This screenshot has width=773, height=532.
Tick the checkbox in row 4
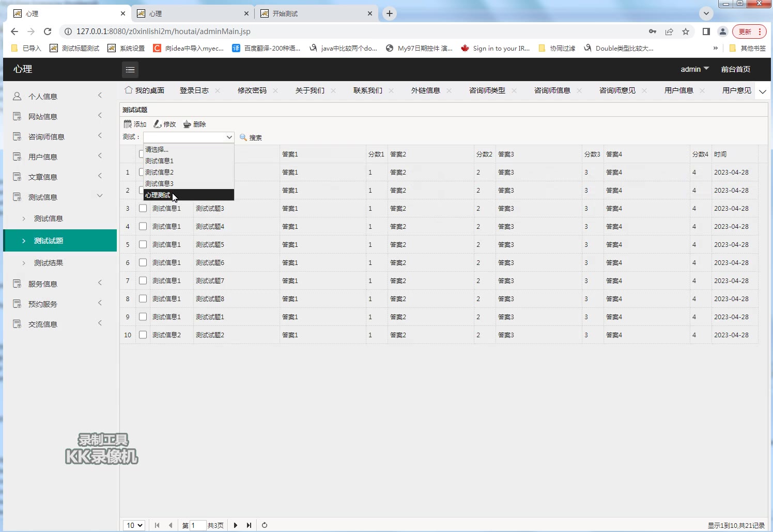143,226
